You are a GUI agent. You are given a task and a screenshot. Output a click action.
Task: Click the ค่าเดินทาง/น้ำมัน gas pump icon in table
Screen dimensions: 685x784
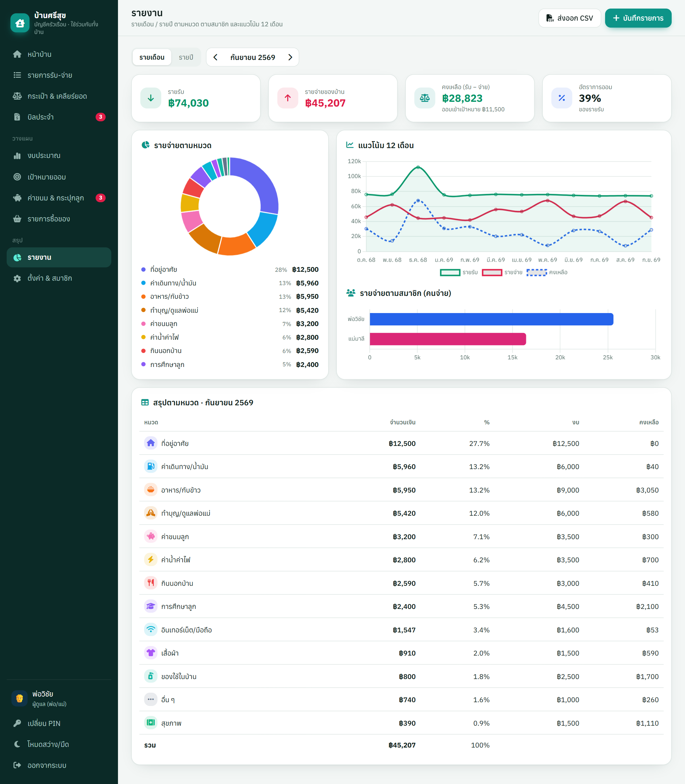coord(151,466)
